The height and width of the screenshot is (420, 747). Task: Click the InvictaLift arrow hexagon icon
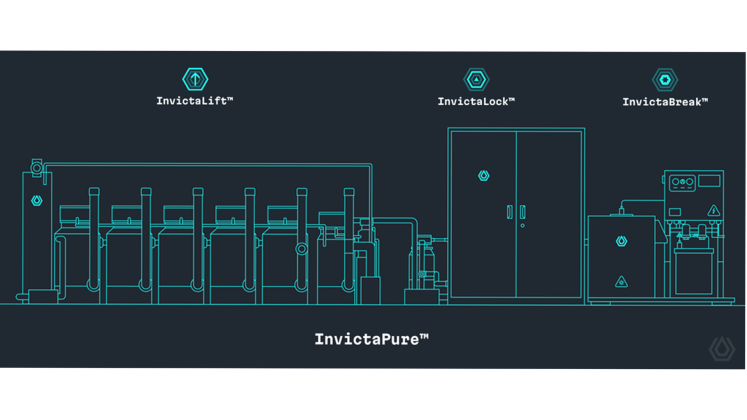point(195,79)
